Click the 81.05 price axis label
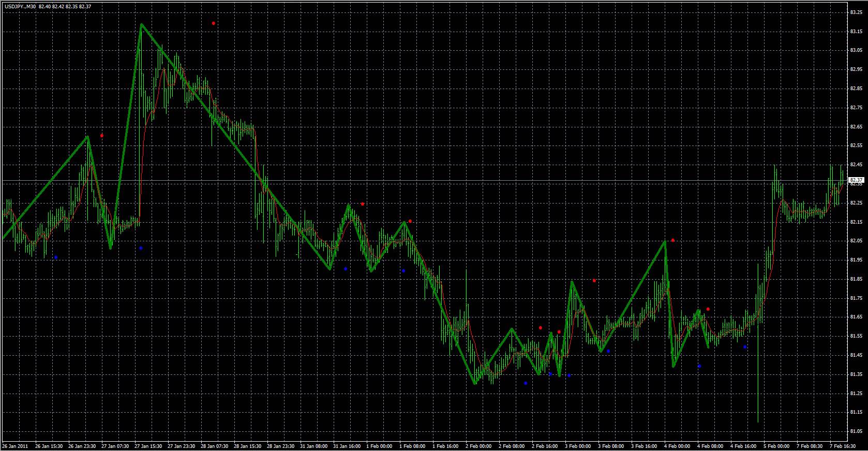The height and width of the screenshot is (451, 868). [x=856, y=431]
